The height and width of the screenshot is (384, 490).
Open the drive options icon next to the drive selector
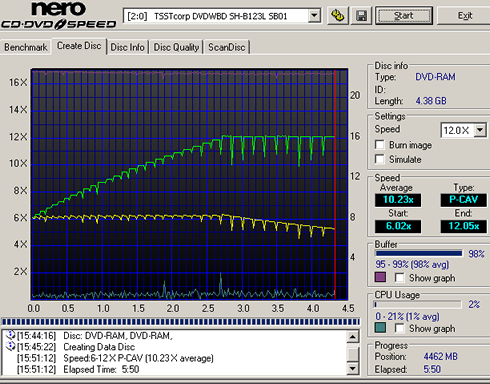pos(337,16)
